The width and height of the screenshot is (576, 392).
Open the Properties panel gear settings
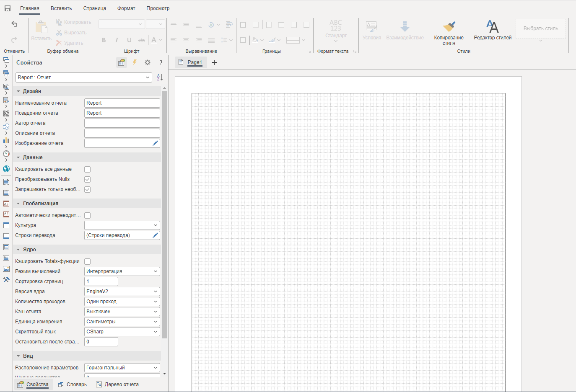(x=148, y=62)
